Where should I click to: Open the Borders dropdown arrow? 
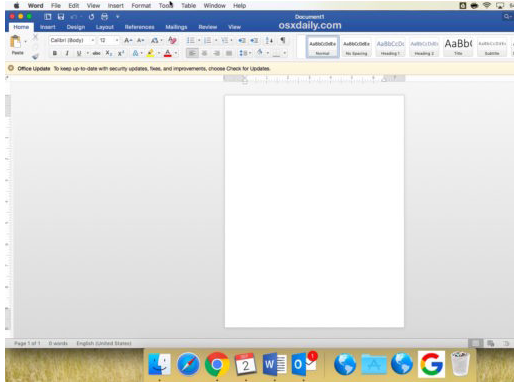click(x=284, y=53)
